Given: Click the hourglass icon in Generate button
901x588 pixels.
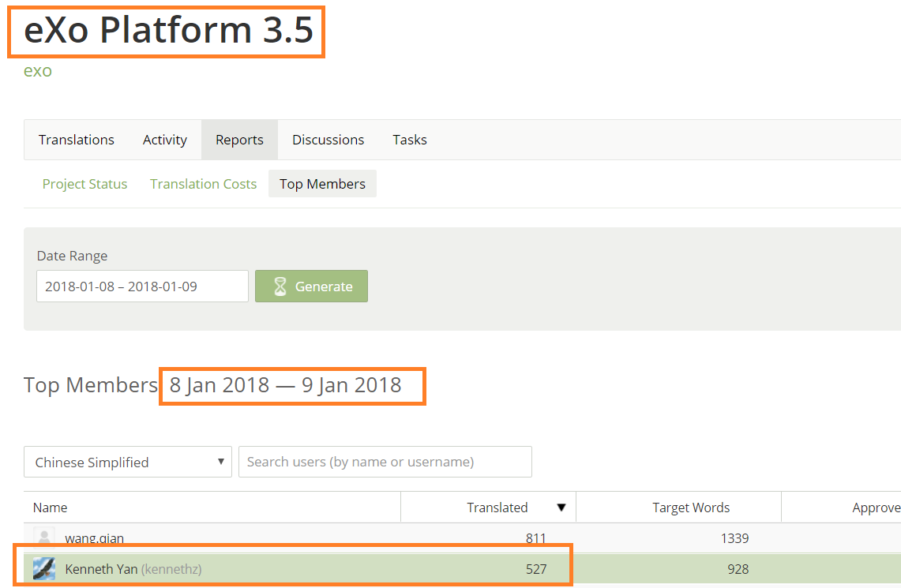Looking at the screenshot, I should coord(280,286).
